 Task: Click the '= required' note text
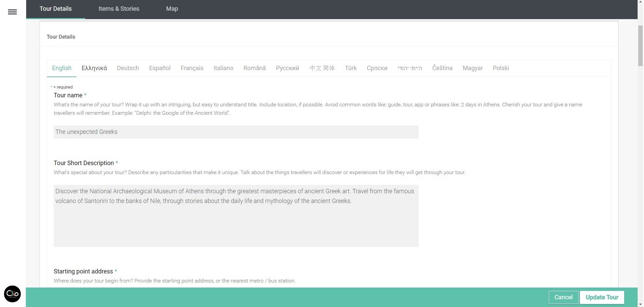pyautogui.click(x=63, y=87)
